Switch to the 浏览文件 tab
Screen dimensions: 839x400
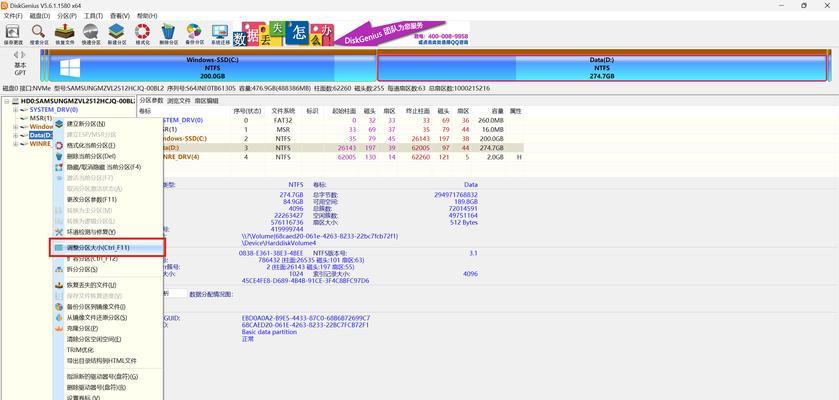[x=179, y=101]
